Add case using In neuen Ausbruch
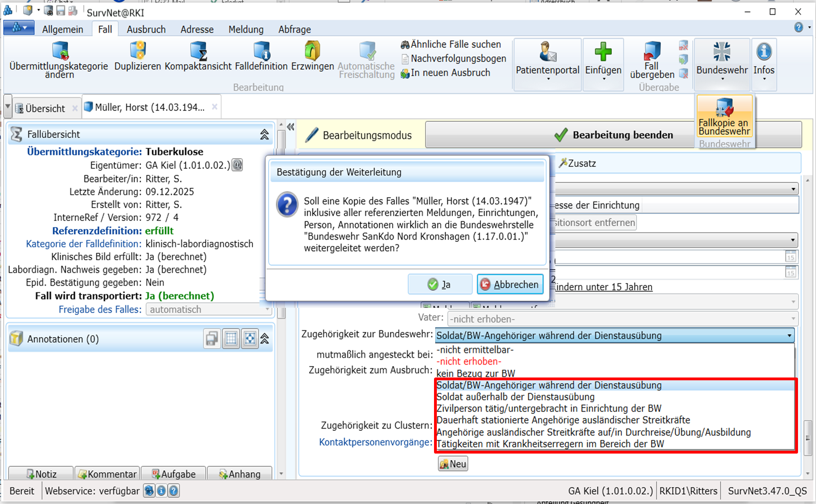 click(445, 73)
